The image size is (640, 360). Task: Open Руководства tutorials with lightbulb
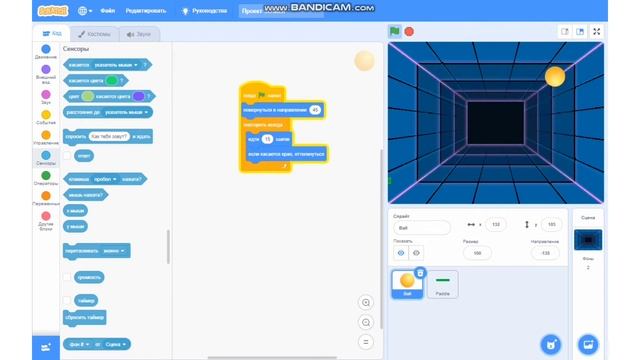click(204, 11)
